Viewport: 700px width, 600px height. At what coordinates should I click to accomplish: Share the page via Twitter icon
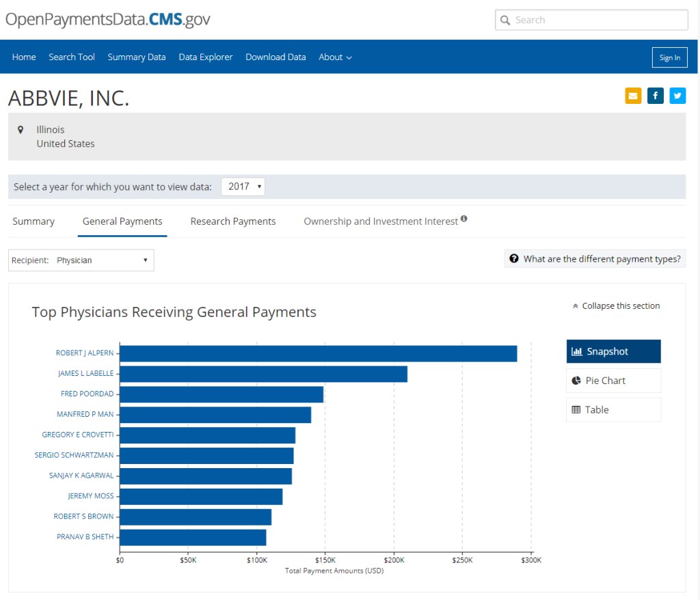pyautogui.click(x=677, y=96)
